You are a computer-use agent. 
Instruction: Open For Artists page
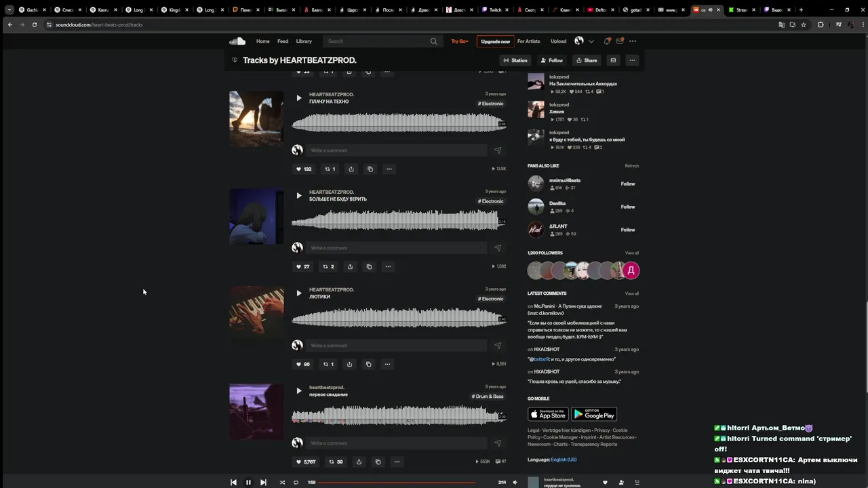pos(529,41)
